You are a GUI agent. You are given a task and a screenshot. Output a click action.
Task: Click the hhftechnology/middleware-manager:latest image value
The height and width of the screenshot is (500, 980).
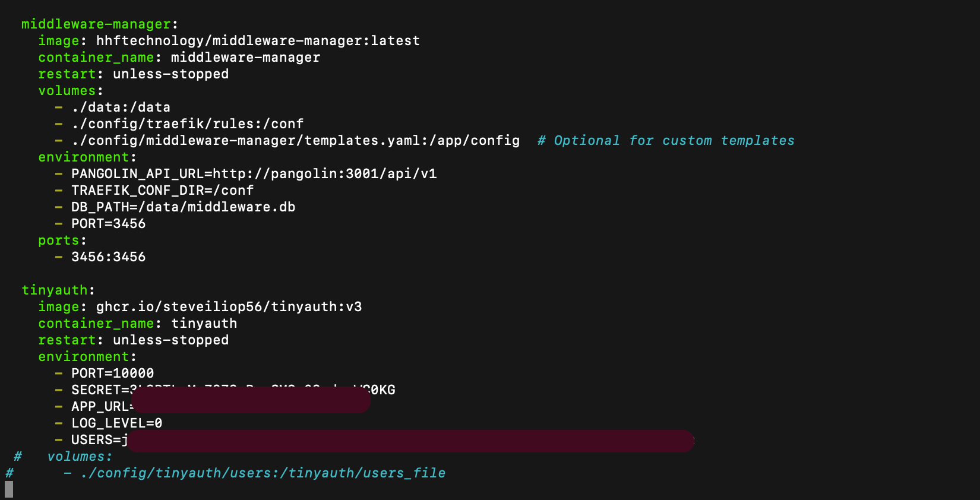coord(258,41)
